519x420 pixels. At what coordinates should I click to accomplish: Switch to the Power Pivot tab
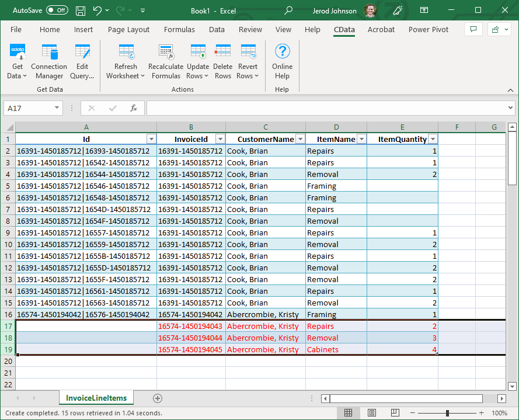point(429,29)
